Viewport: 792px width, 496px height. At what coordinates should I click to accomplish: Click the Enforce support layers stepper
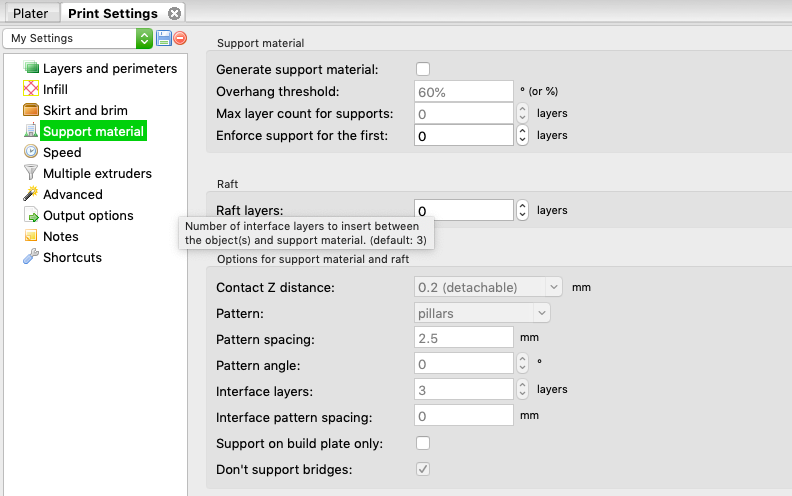click(522, 135)
